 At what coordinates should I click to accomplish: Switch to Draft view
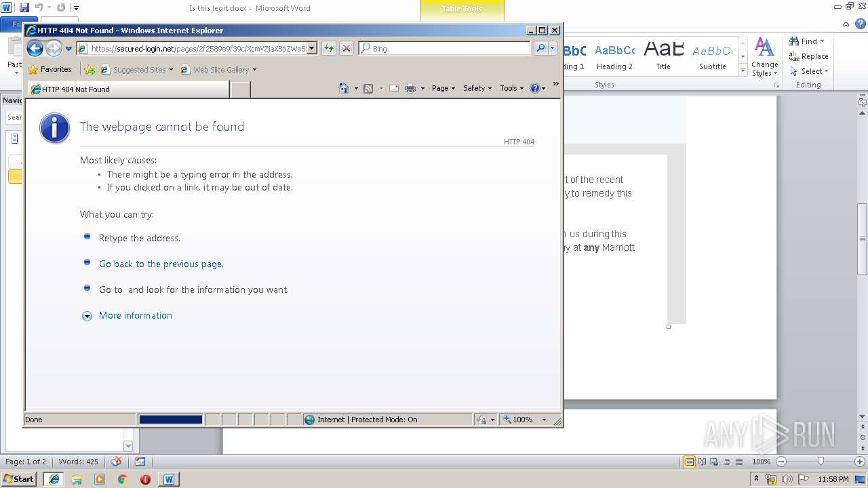coord(738,462)
